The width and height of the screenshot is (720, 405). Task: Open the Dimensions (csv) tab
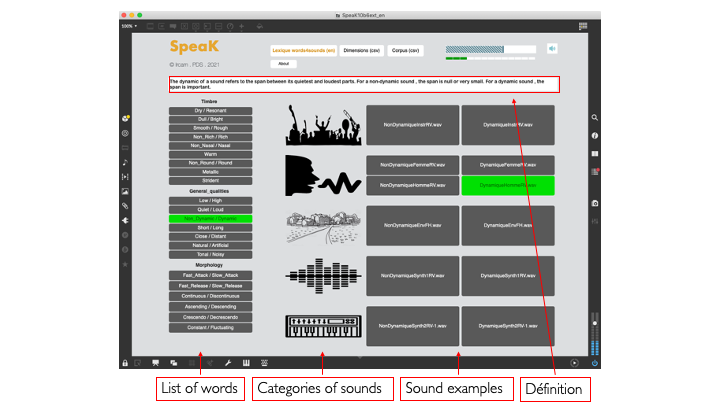point(361,51)
